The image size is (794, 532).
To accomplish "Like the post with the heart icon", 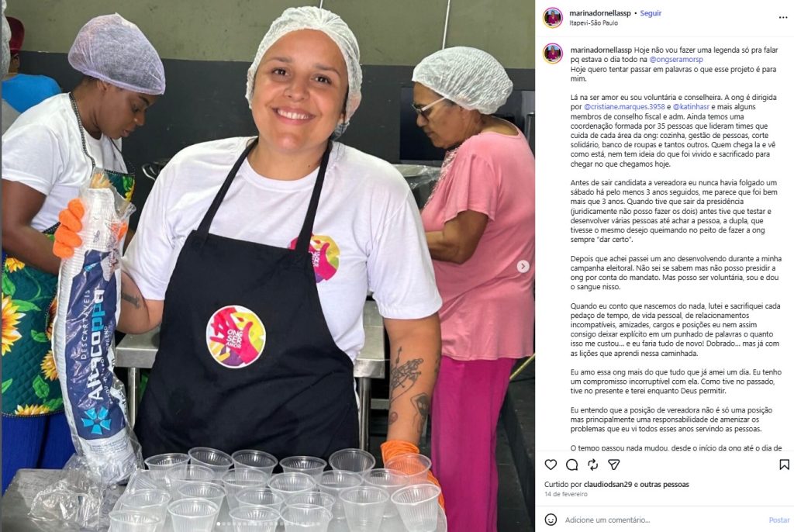I will pos(551,465).
